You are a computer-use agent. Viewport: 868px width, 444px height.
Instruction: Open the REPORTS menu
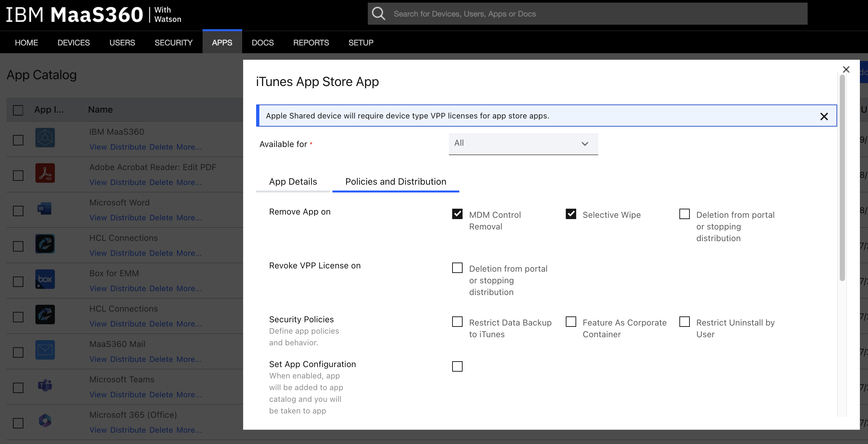tap(311, 43)
